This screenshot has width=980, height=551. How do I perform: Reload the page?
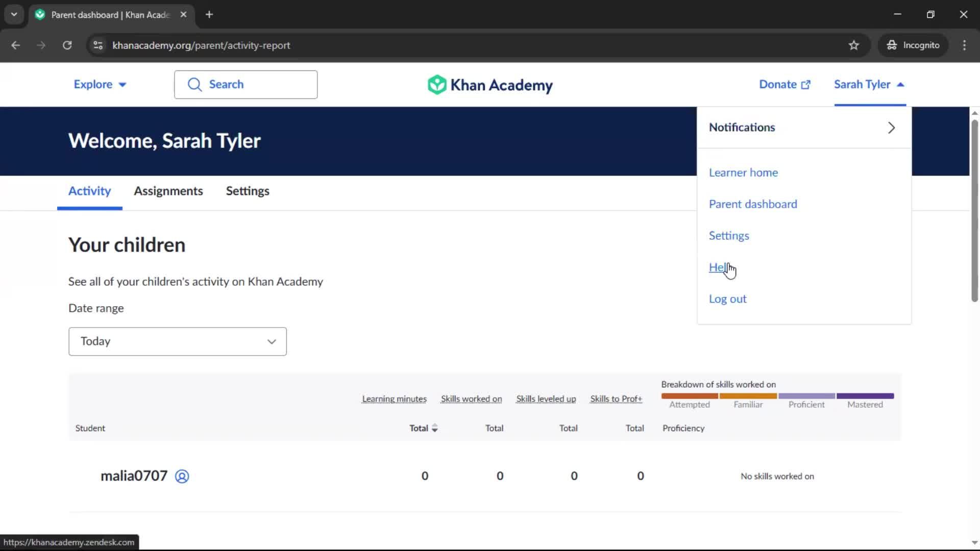tap(67, 45)
